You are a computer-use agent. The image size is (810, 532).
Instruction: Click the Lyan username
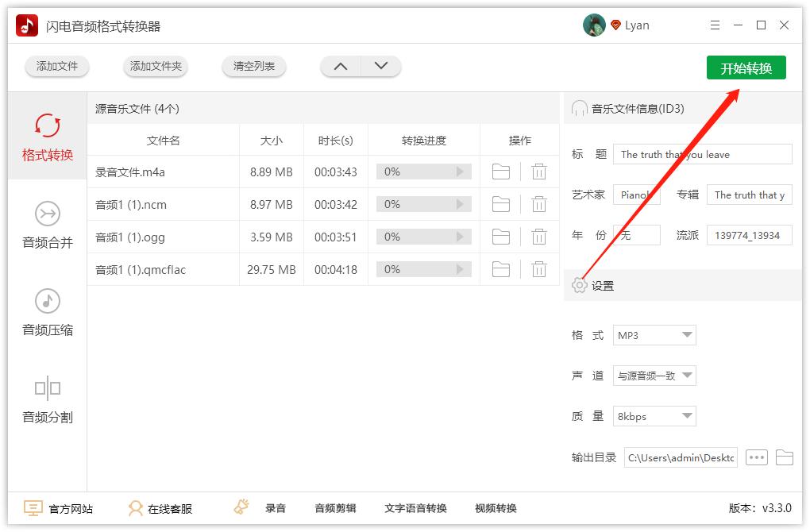pyautogui.click(x=637, y=25)
